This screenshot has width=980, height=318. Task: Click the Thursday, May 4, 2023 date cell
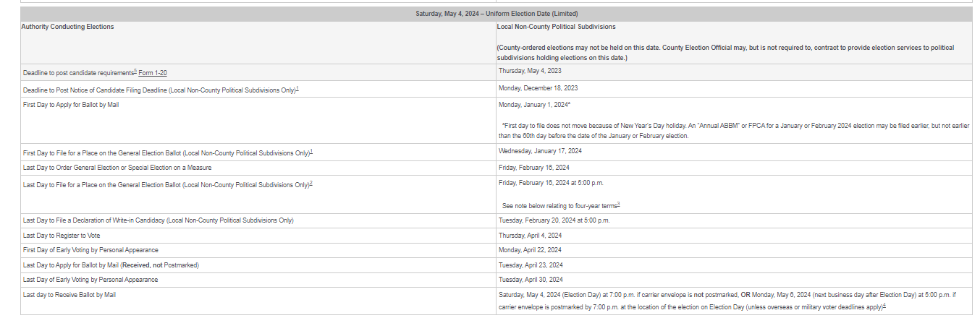530,71
